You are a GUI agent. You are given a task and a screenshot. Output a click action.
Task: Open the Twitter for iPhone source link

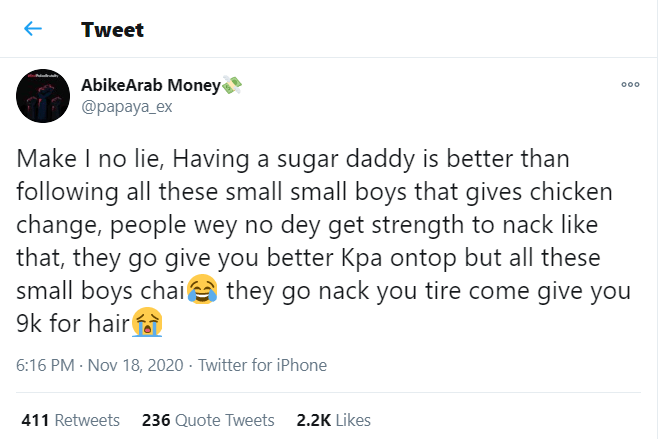[263, 365]
